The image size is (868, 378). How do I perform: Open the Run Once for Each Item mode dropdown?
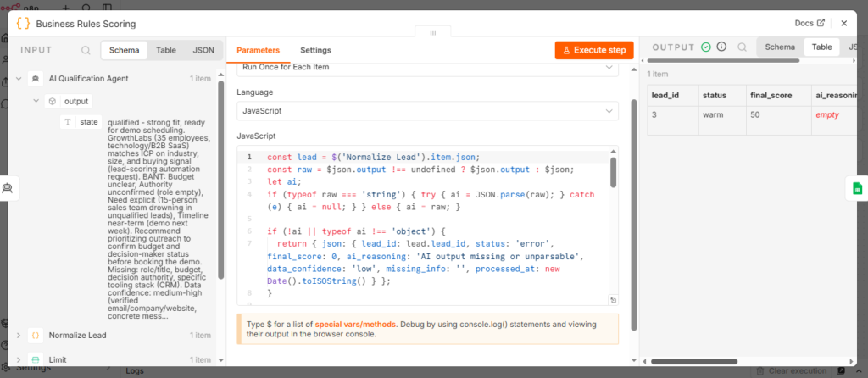(x=427, y=68)
